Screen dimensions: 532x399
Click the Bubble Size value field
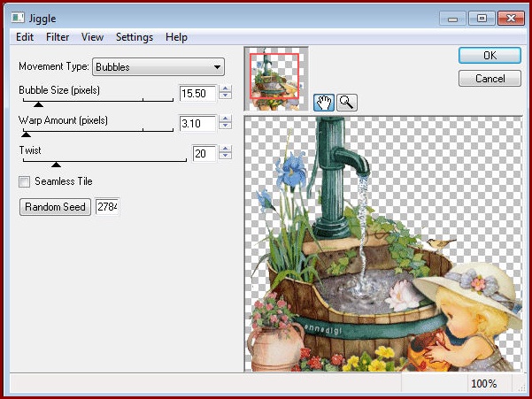tap(197, 93)
